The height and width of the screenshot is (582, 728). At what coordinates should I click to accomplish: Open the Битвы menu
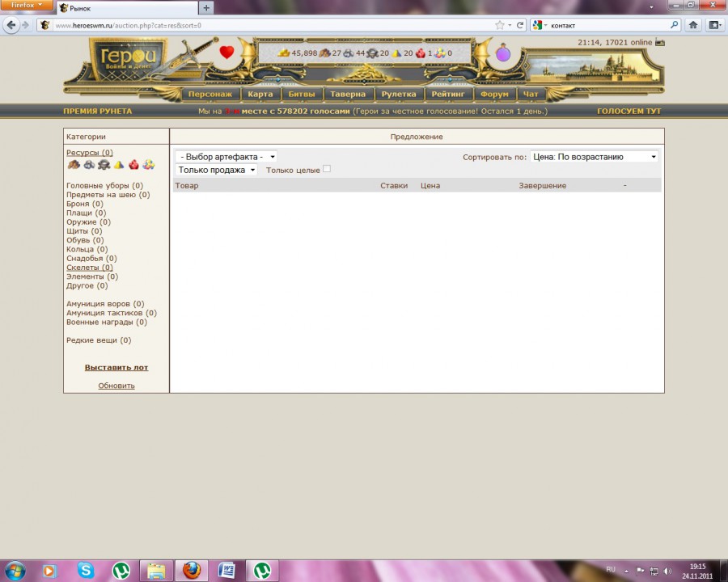tap(302, 94)
